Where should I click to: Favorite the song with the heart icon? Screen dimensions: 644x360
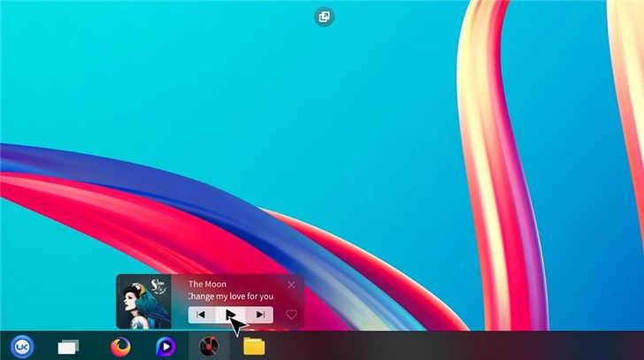pyautogui.click(x=291, y=314)
